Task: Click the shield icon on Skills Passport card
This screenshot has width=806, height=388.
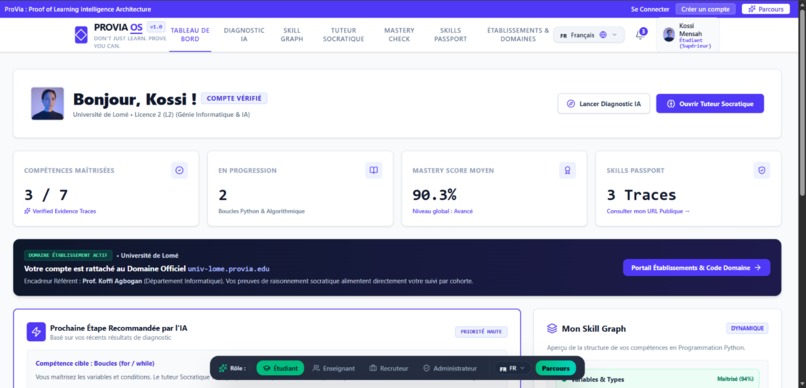Action: [762, 170]
